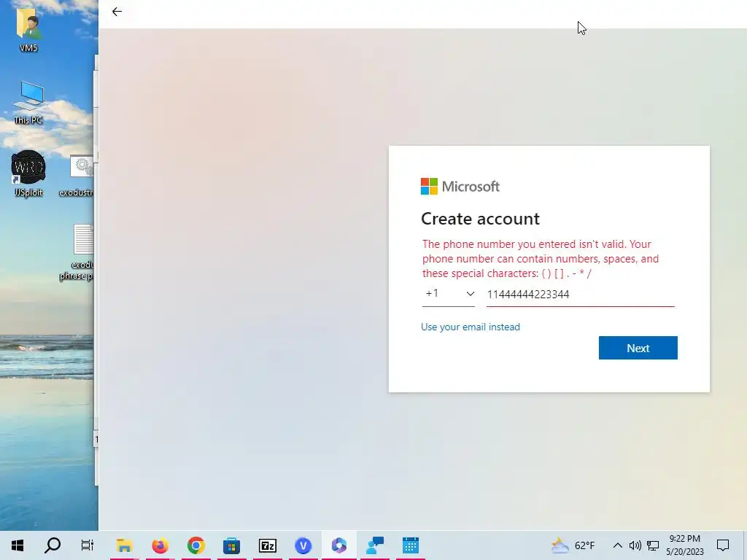
Task: Open the blue V app in taskbar
Action: coord(303,545)
